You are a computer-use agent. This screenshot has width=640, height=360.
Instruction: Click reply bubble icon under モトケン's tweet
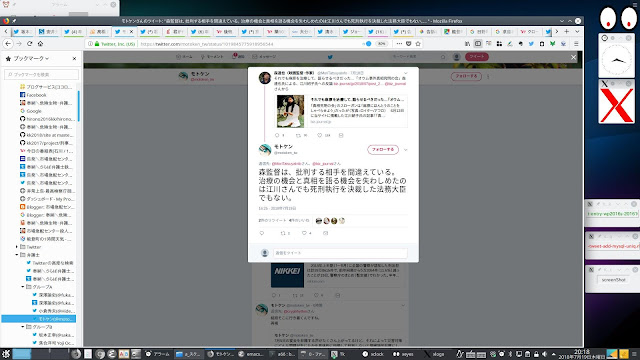click(262, 233)
